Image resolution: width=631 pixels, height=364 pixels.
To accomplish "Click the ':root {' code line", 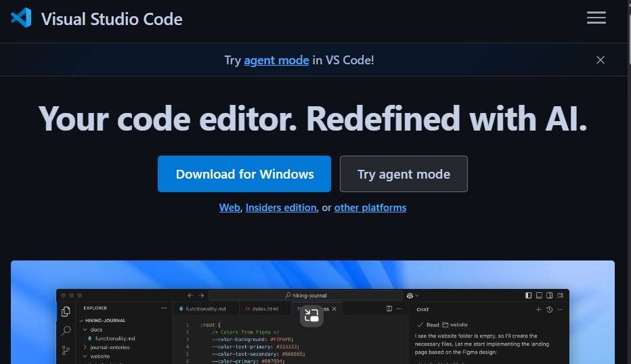I will click(211, 325).
